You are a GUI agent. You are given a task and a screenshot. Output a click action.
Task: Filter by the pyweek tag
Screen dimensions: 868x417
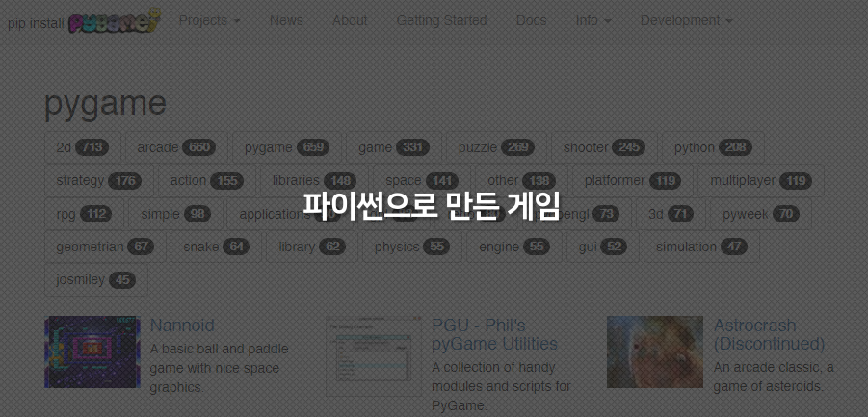point(761,214)
